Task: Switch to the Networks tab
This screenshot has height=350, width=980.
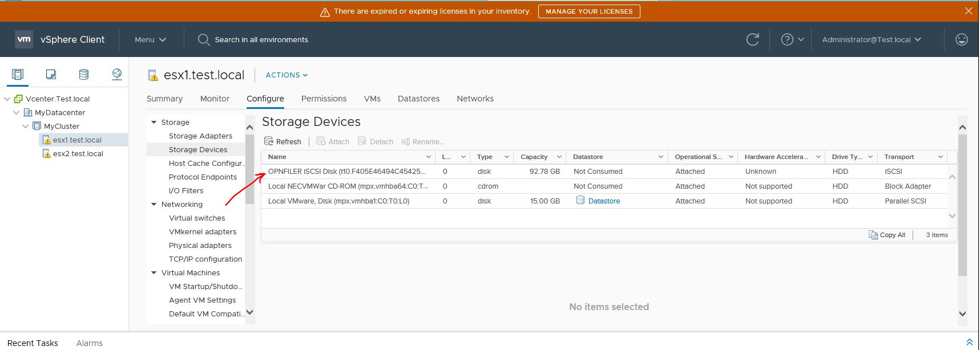Action: coord(475,99)
